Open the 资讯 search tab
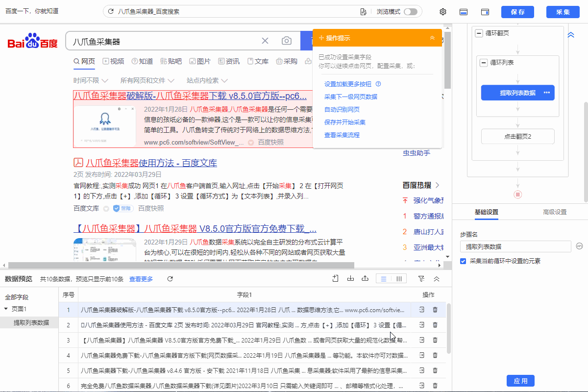The height and width of the screenshot is (392, 588). pyautogui.click(x=229, y=61)
